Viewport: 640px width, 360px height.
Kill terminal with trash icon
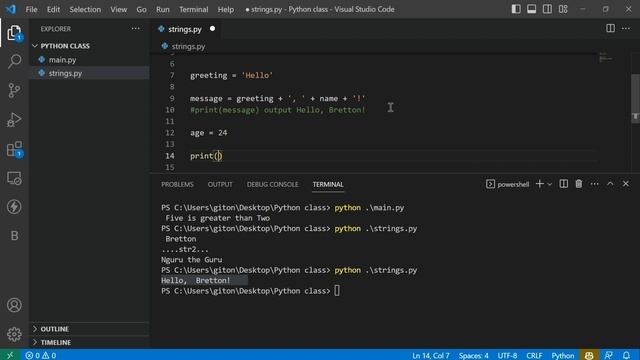coord(579,184)
